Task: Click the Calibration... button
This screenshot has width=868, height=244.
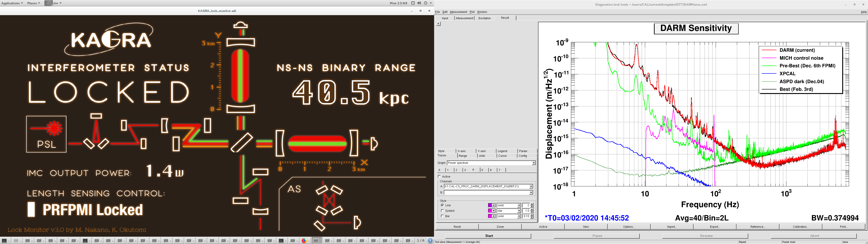Action: click(801, 227)
